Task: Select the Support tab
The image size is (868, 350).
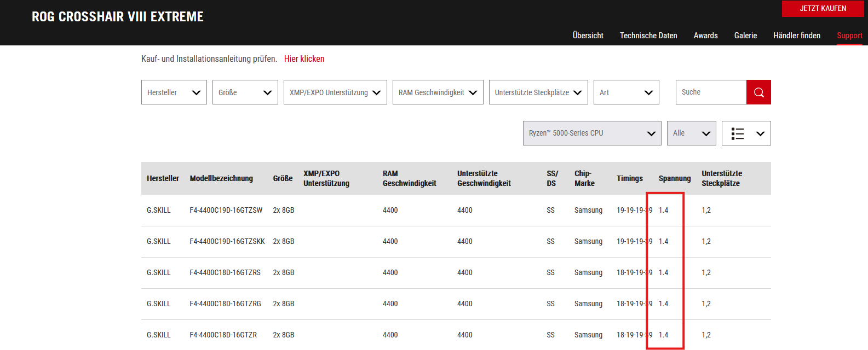Action: [x=849, y=36]
